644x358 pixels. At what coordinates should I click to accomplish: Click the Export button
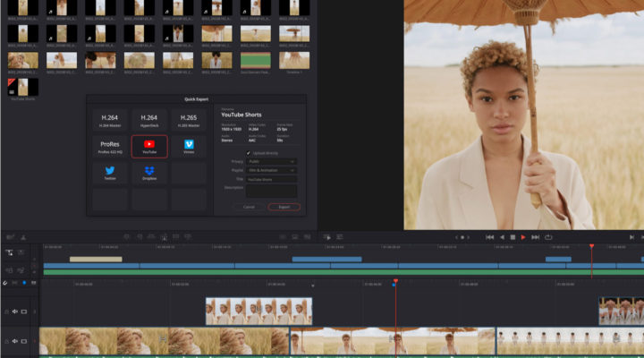tap(284, 207)
